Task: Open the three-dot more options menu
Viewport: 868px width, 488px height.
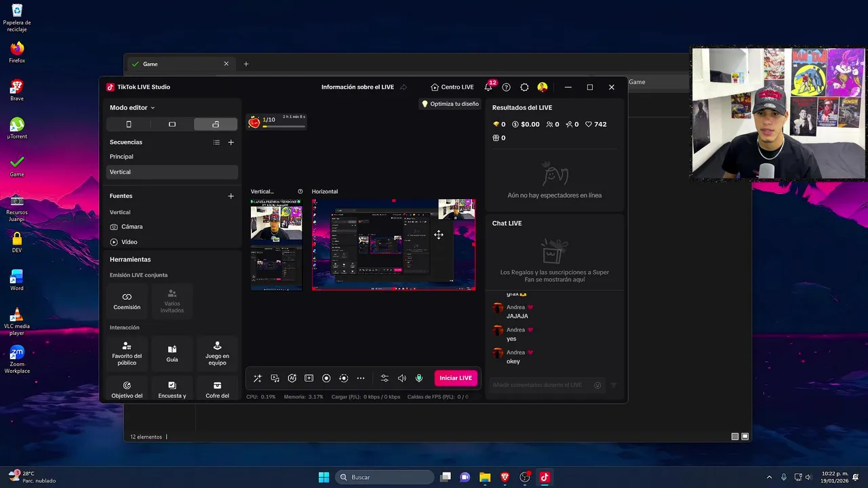Action: click(361, 378)
